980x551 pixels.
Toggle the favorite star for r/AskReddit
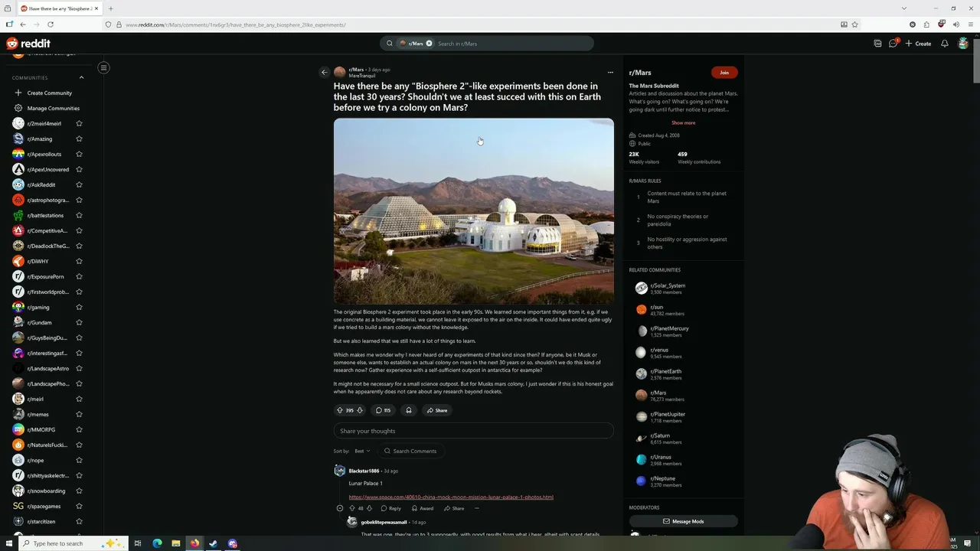(79, 184)
